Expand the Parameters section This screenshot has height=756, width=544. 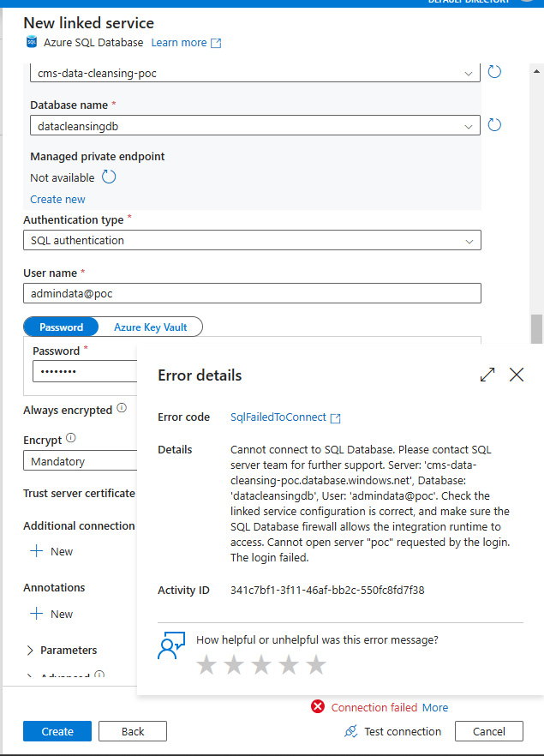click(x=62, y=650)
